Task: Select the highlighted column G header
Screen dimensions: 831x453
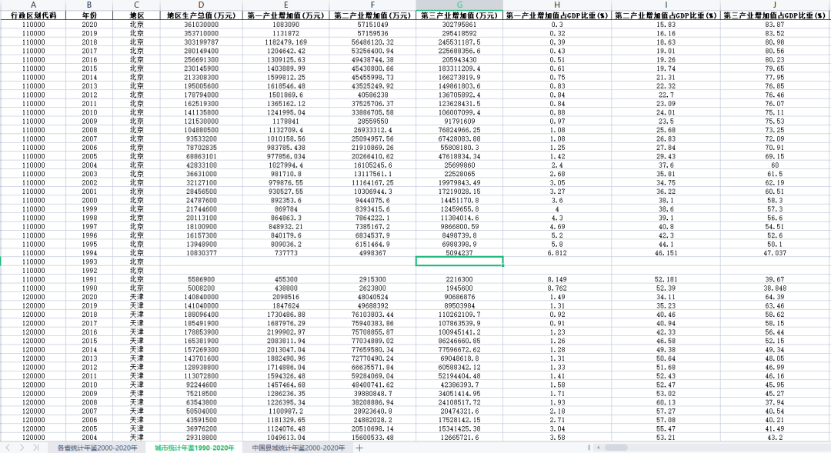Action: (459, 5)
